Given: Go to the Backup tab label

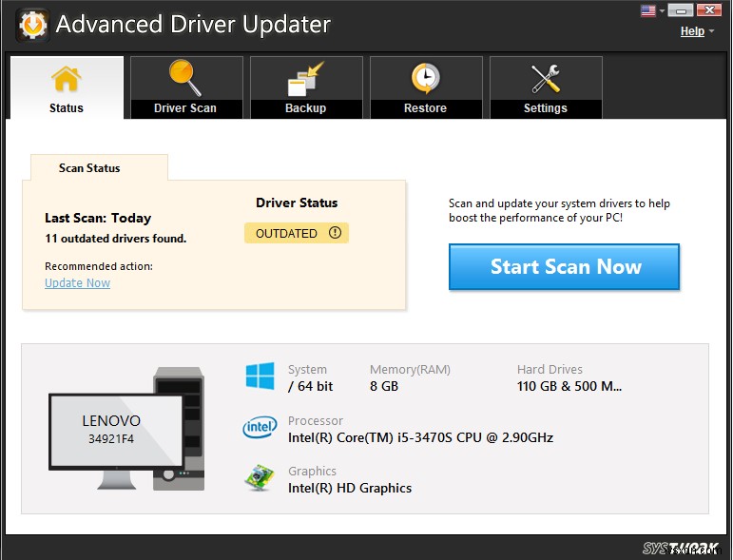Looking at the screenshot, I should coord(306,108).
